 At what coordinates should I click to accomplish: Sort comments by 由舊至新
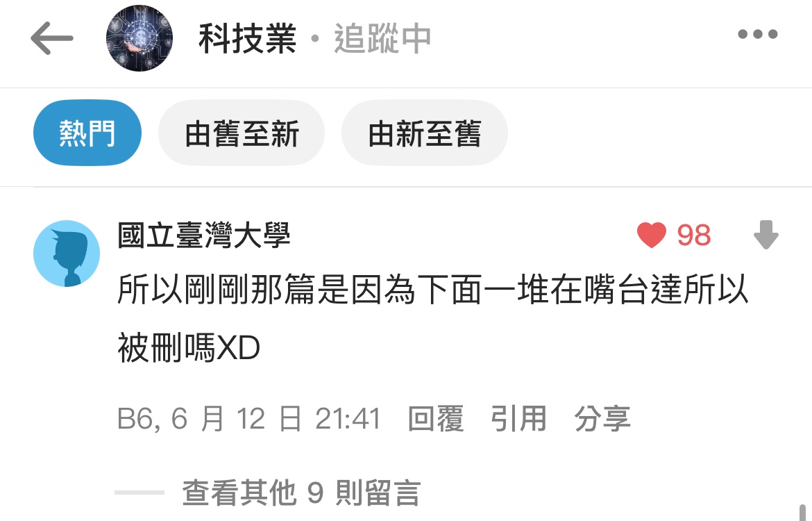tap(242, 133)
